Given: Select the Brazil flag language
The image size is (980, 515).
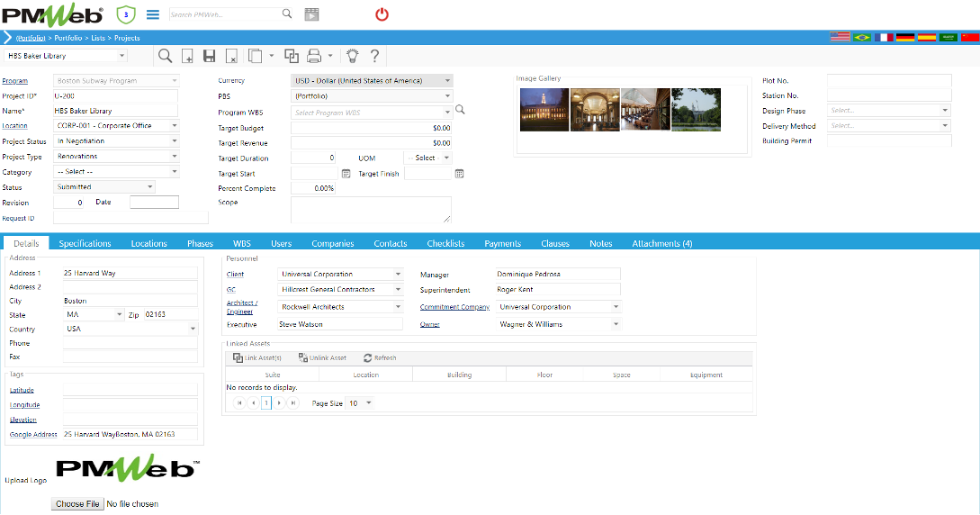Looking at the screenshot, I should pyautogui.click(x=862, y=38).
